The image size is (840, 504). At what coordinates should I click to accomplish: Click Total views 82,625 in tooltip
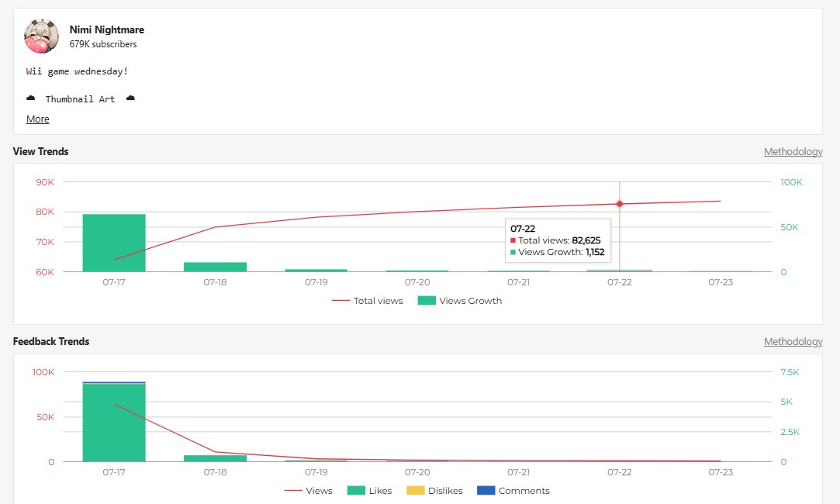pos(555,240)
